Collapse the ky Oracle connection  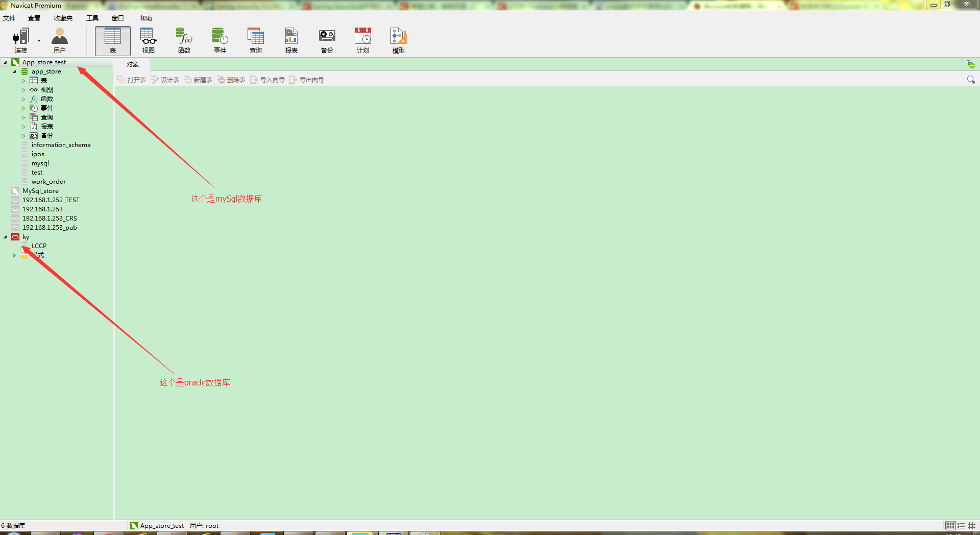6,237
